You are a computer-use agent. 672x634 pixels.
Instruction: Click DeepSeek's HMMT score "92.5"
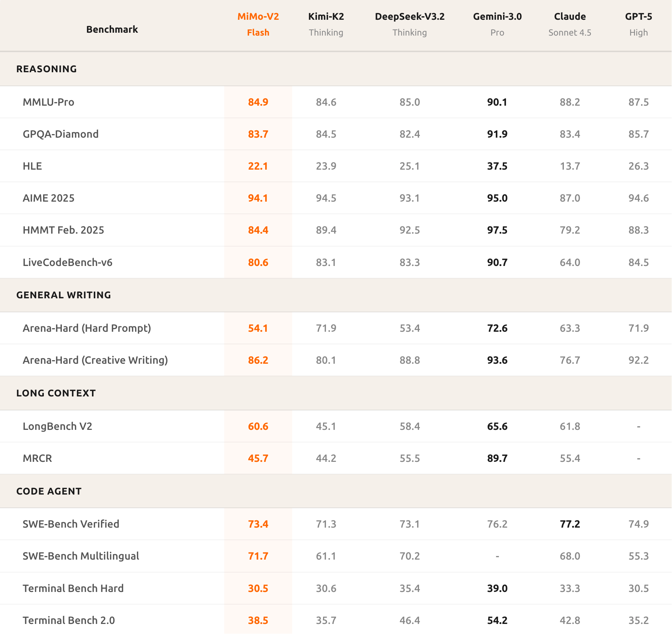(x=410, y=230)
